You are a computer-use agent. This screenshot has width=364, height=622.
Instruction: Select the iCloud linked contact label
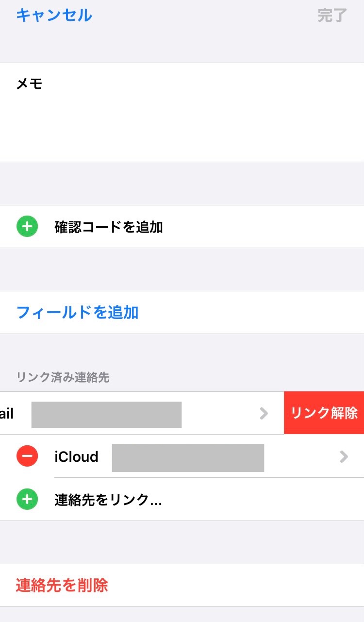[x=76, y=457]
